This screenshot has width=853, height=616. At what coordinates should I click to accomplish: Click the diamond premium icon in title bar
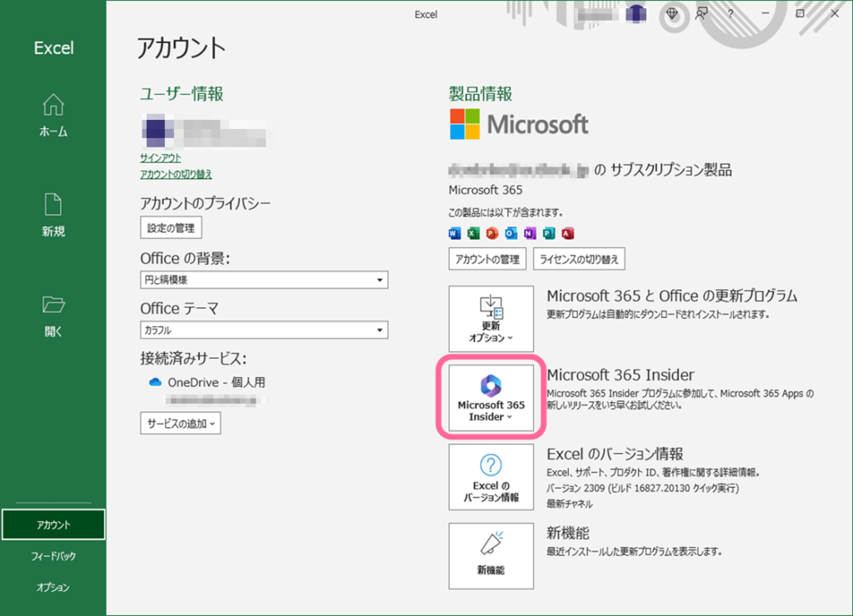click(672, 14)
